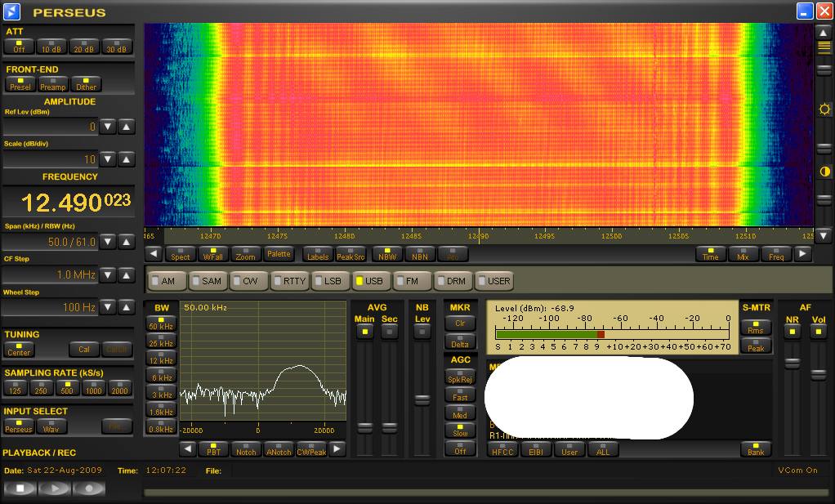
Task: Select 30 dB attenuation
Action: [117, 47]
